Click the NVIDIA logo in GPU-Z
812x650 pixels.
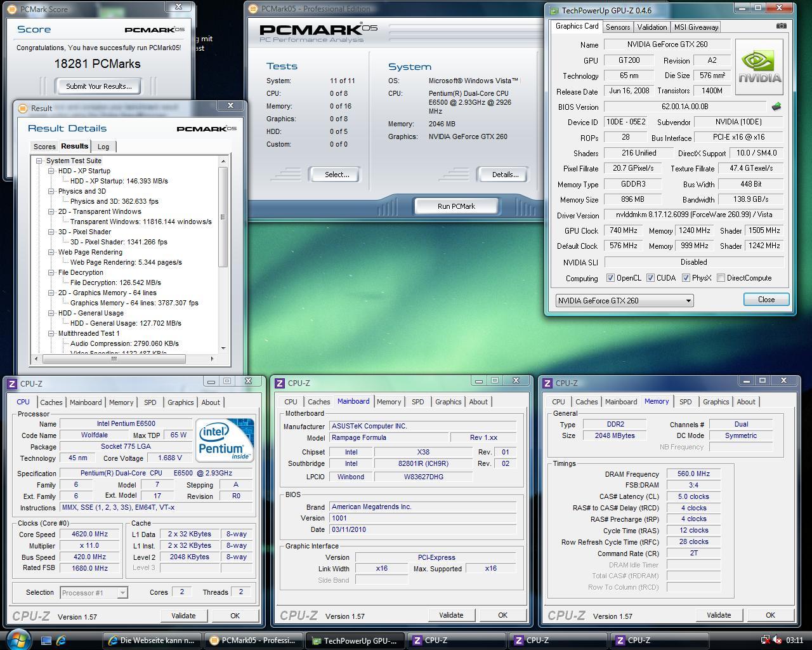(x=759, y=66)
